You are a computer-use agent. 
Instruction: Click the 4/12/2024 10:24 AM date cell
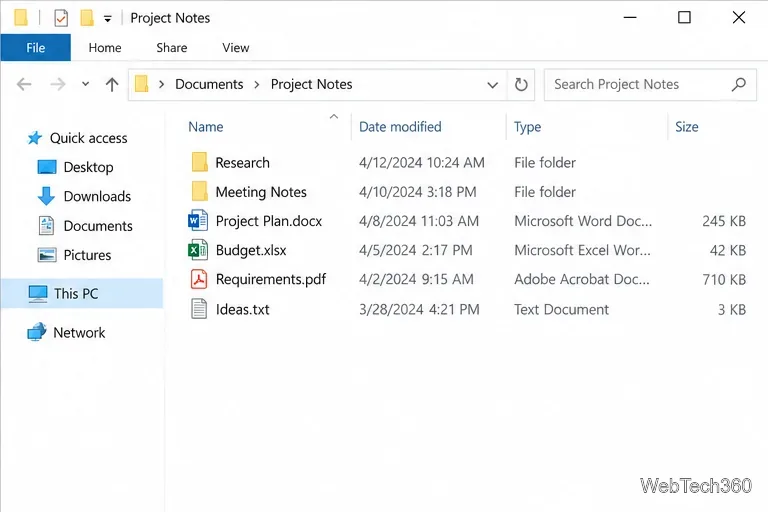pyautogui.click(x=422, y=163)
